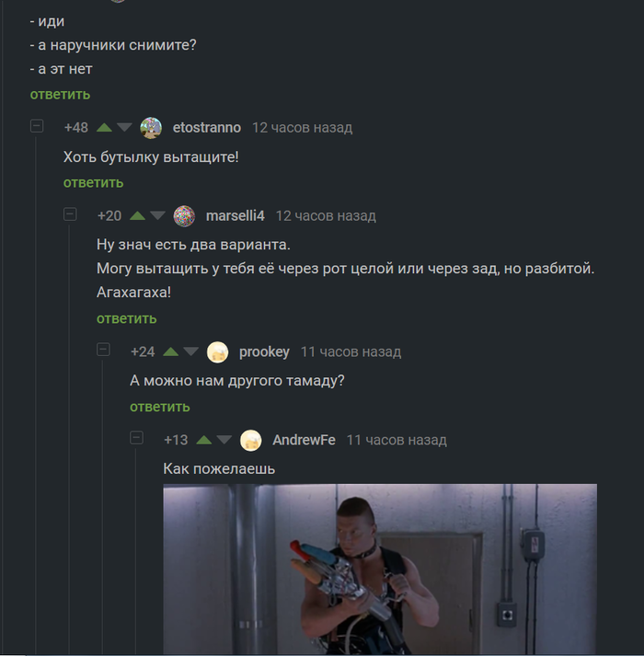Image resolution: width=644 pixels, height=656 pixels.
Task: Open etostranno's avatar profile
Action: (x=151, y=128)
